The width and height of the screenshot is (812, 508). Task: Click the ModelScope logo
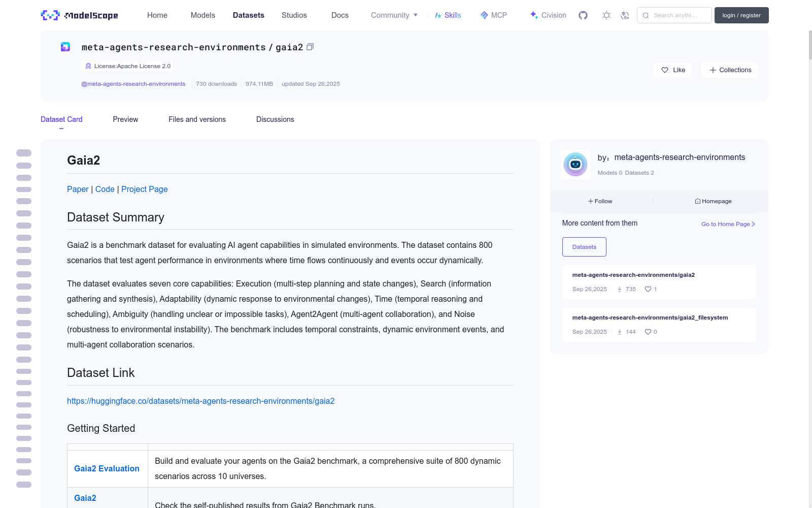click(79, 15)
